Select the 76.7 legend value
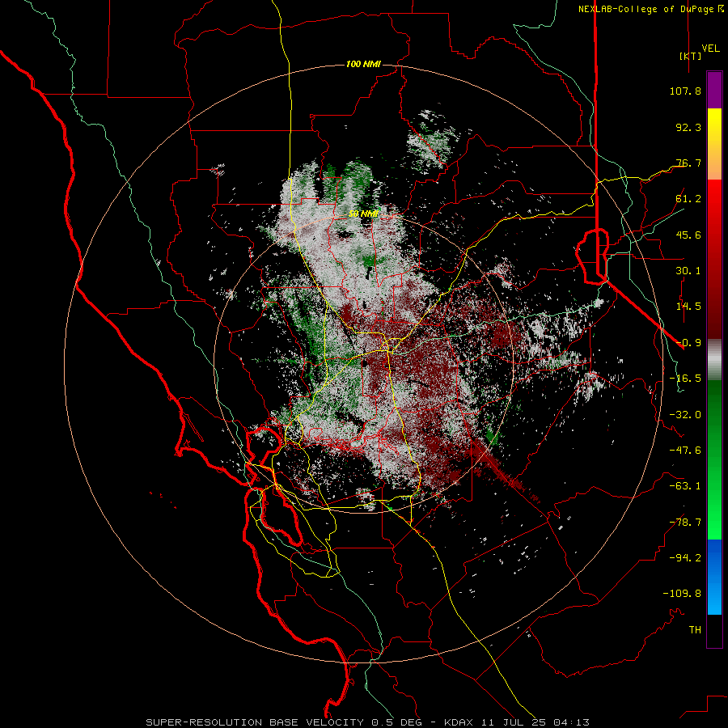Screen dimensions: 728x728 688,163
